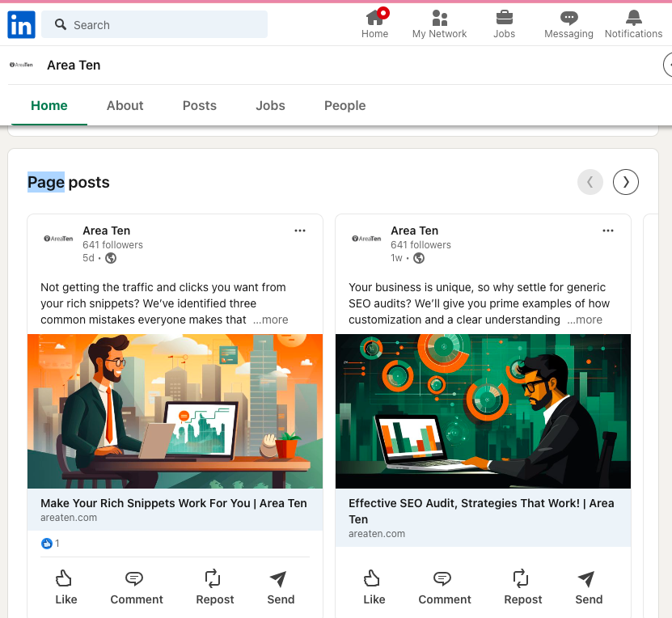Open three-dot menu on SEO Audit post
The width and height of the screenshot is (672, 618).
(608, 231)
